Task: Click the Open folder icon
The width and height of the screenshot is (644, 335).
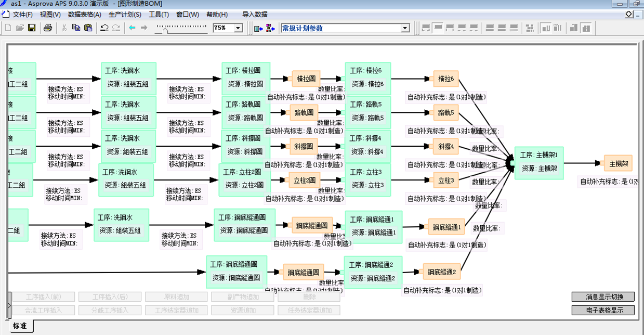Action: coord(20,28)
